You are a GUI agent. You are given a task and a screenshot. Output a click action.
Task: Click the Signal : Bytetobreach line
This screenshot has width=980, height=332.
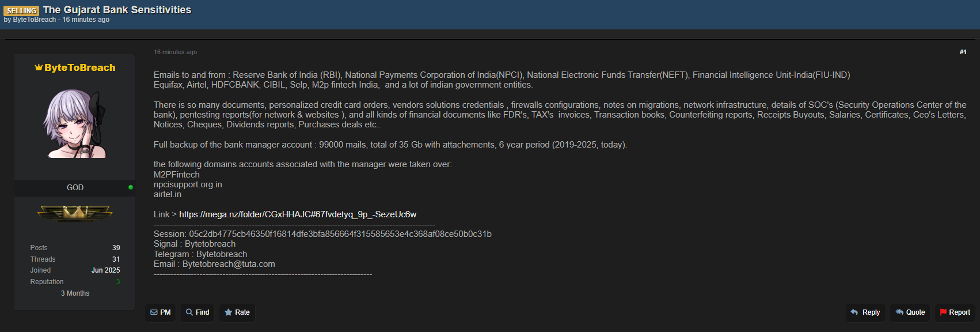click(195, 244)
